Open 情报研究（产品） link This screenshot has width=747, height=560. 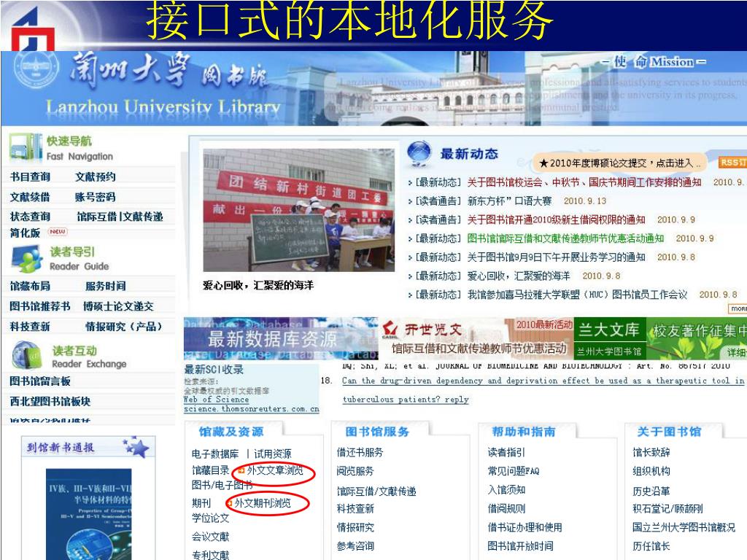coord(123,326)
